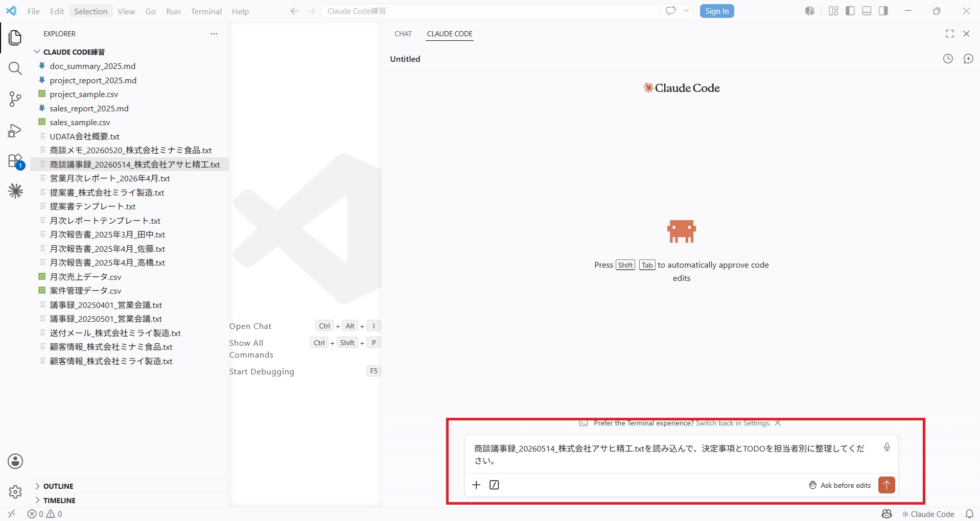Toggle the Ask before edits mode
The image size is (980, 521).
coord(840,485)
